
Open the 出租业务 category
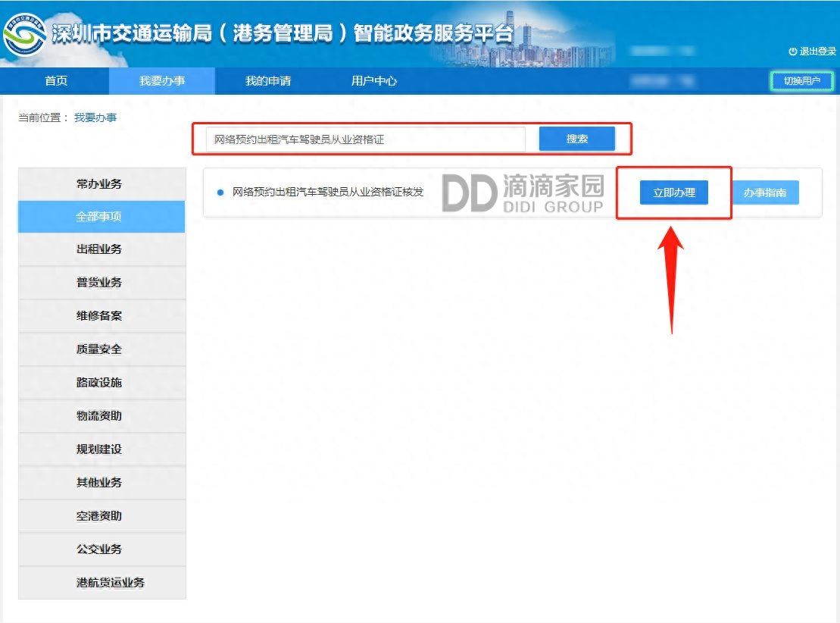[101, 249]
